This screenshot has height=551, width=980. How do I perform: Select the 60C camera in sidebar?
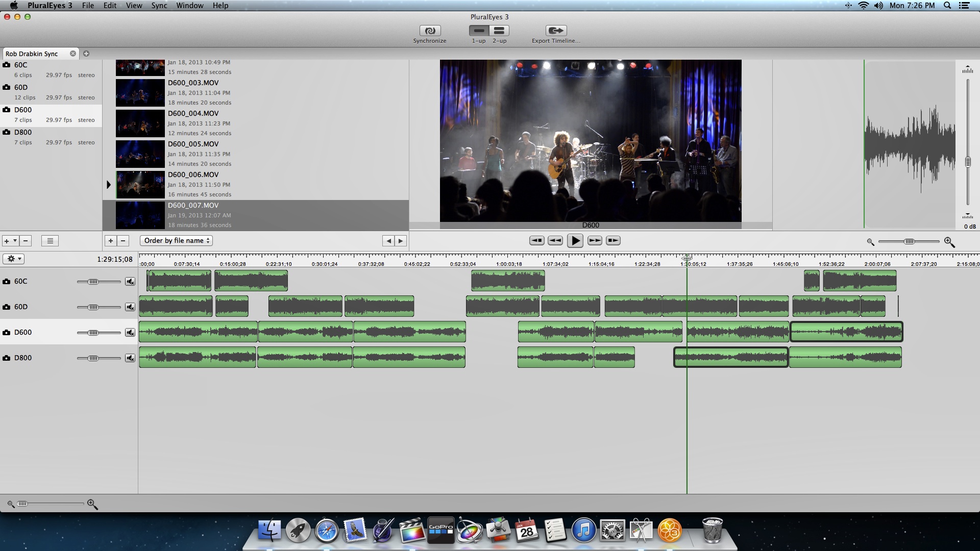click(x=51, y=70)
